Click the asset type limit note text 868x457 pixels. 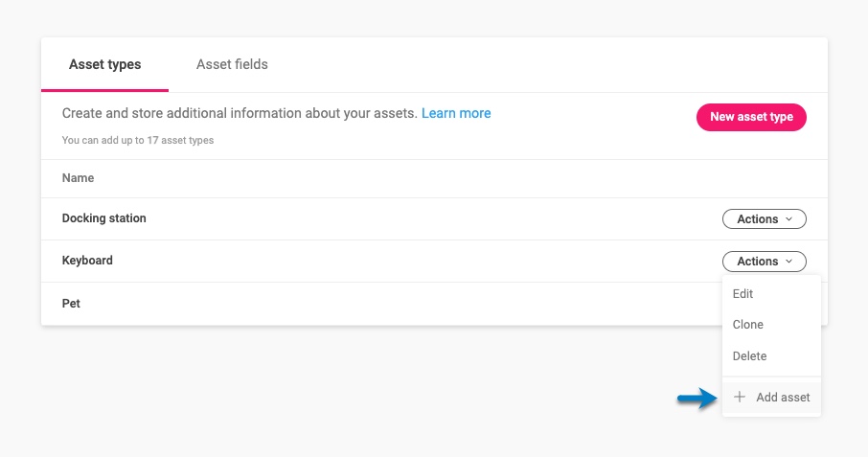138,141
